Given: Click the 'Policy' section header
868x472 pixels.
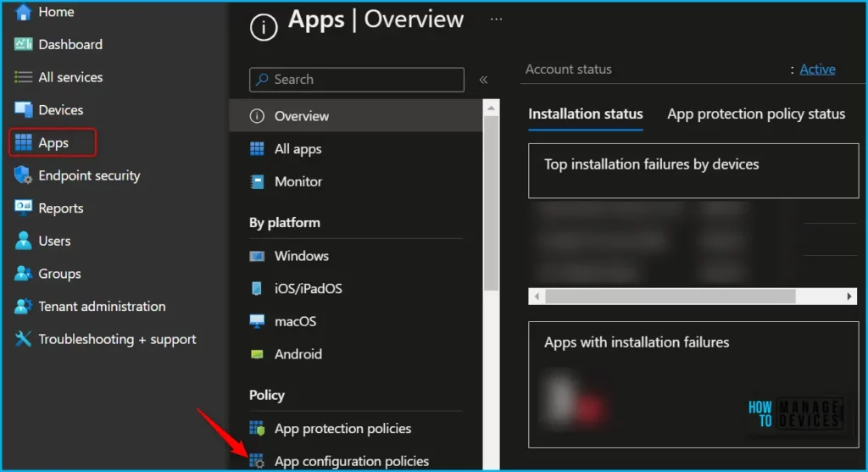Looking at the screenshot, I should pyautogui.click(x=267, y=395).
